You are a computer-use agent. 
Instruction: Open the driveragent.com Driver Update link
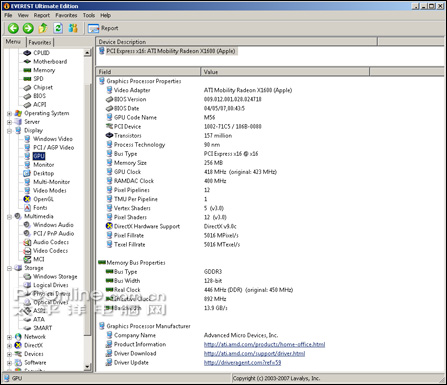tap(242, 362)
